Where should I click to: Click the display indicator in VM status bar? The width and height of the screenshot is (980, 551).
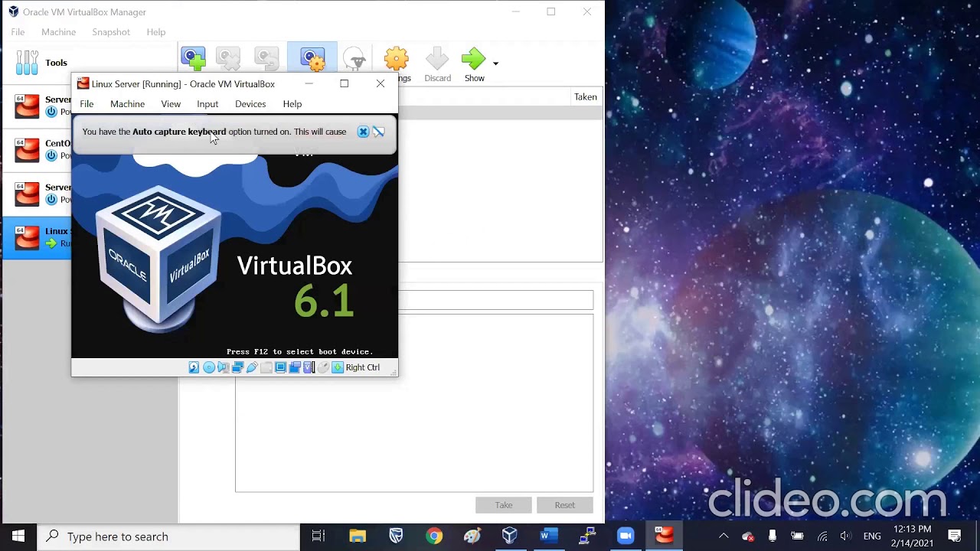pyautogui.click(x=280, y=367)
